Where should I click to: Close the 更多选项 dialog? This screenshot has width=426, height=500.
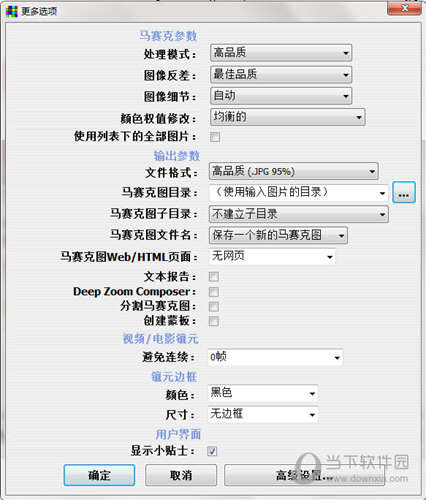(x=404, y=8)
